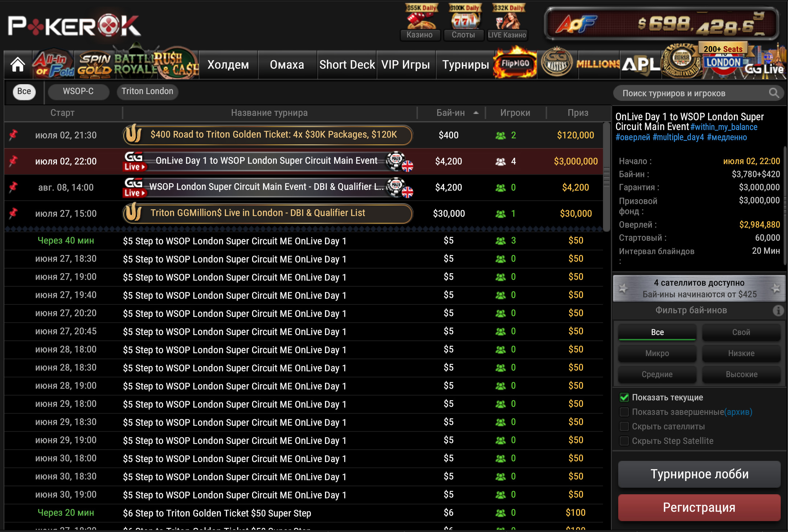Switch to the Triton London filter tab
This screenshot has width=788, height=532.
147,91
